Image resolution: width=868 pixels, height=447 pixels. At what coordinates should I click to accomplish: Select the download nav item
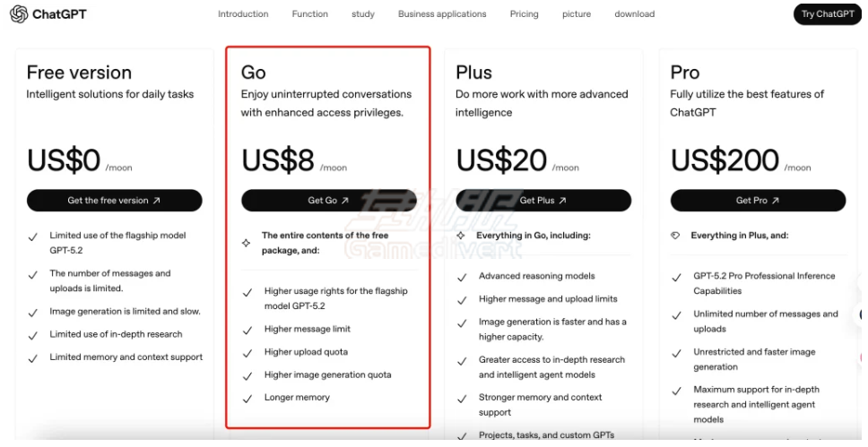[x=634, y=14]
